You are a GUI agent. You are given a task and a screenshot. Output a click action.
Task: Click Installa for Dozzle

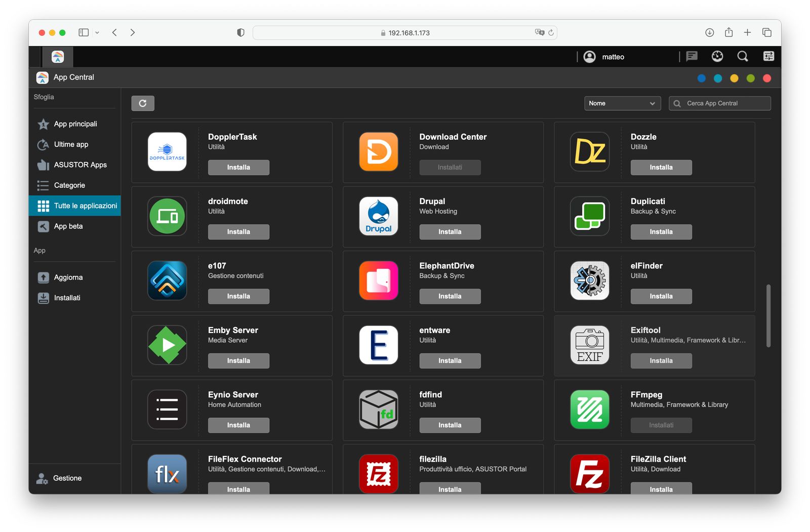tap(661, 168)
